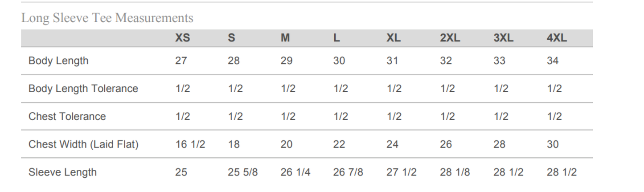Select the Chest Tolerance row label

67,117
